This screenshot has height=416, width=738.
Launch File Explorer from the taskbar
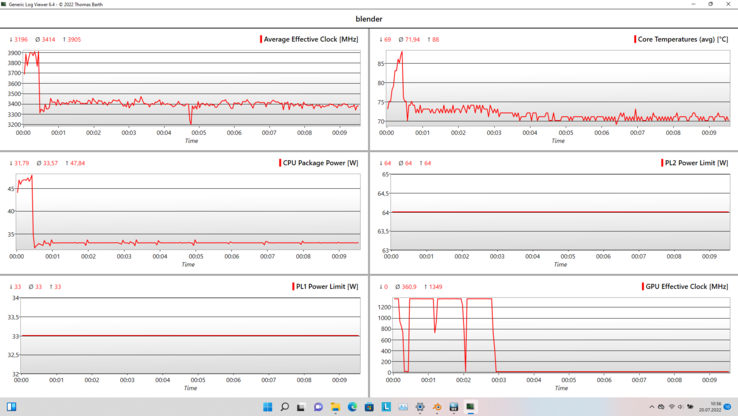coord(335,407)
